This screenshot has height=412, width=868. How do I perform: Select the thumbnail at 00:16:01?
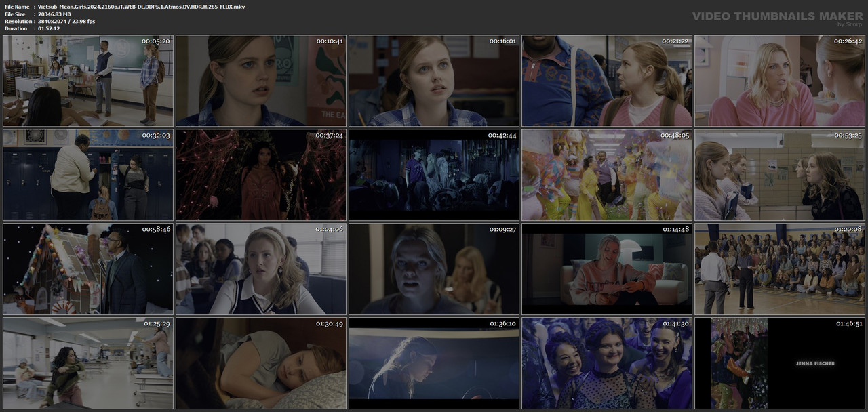click(434, 81)
